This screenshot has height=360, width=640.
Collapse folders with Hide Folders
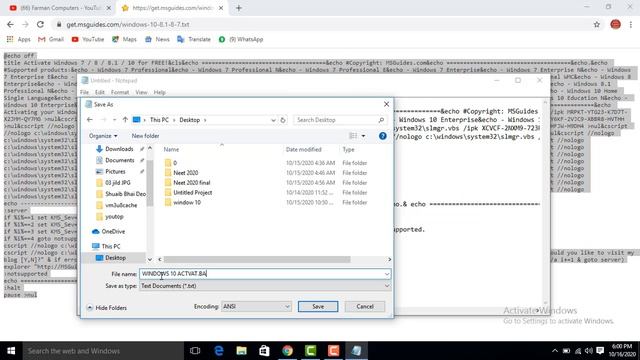[x=107, y=308]
